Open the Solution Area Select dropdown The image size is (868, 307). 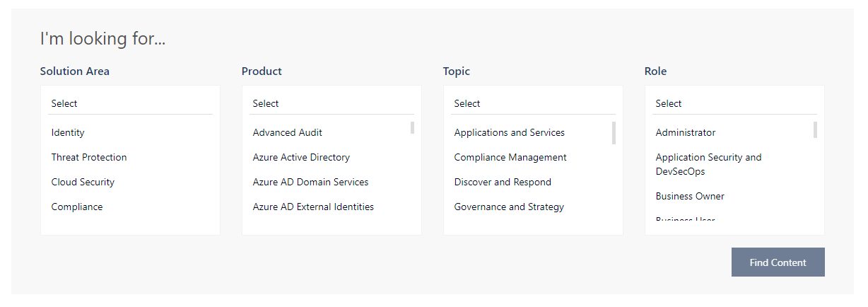[x=130, y=103]
